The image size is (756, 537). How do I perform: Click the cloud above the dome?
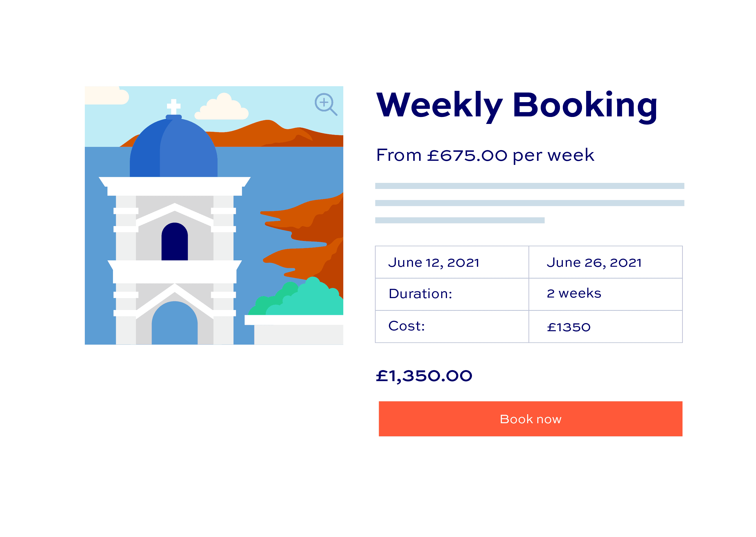(221, 107)
